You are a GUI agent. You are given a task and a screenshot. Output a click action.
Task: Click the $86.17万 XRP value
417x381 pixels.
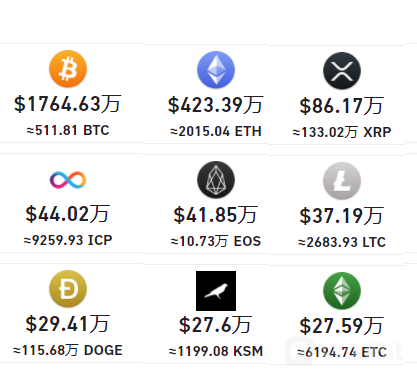point(342,106)
